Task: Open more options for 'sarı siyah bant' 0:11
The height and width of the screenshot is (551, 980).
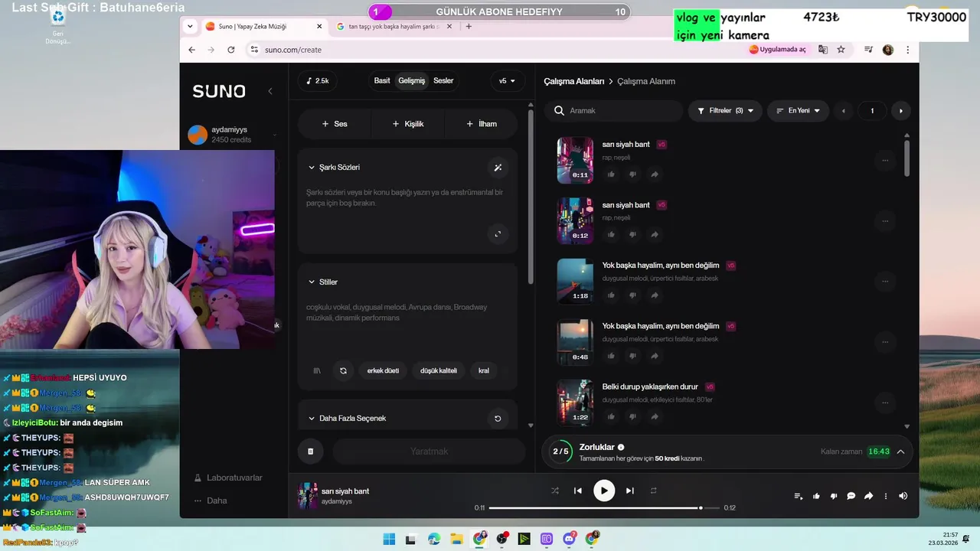Action: (885, 160)
